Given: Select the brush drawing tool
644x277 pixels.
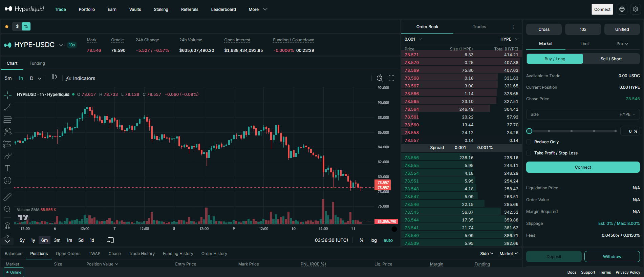Looking at the screenshot, I should [x=7, y=156].
